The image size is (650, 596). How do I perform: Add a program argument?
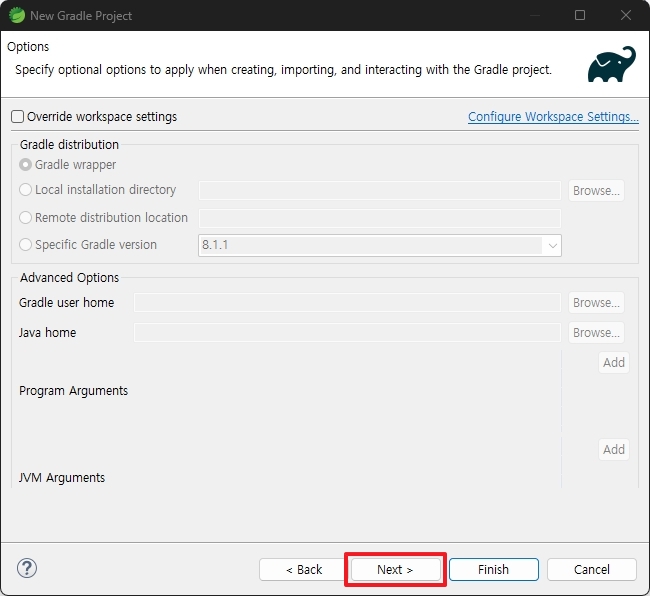[614, 362]
